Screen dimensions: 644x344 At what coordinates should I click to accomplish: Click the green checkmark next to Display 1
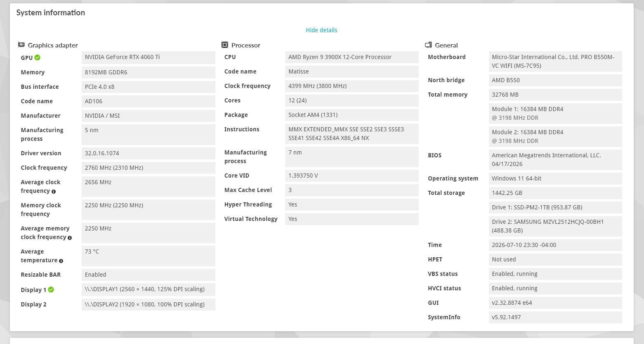click(51, 289)
